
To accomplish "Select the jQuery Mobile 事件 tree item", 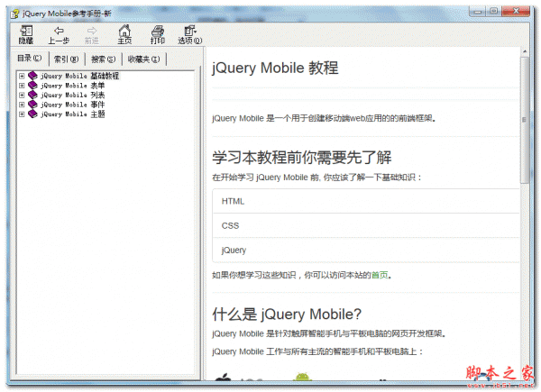I will [72, 105].
